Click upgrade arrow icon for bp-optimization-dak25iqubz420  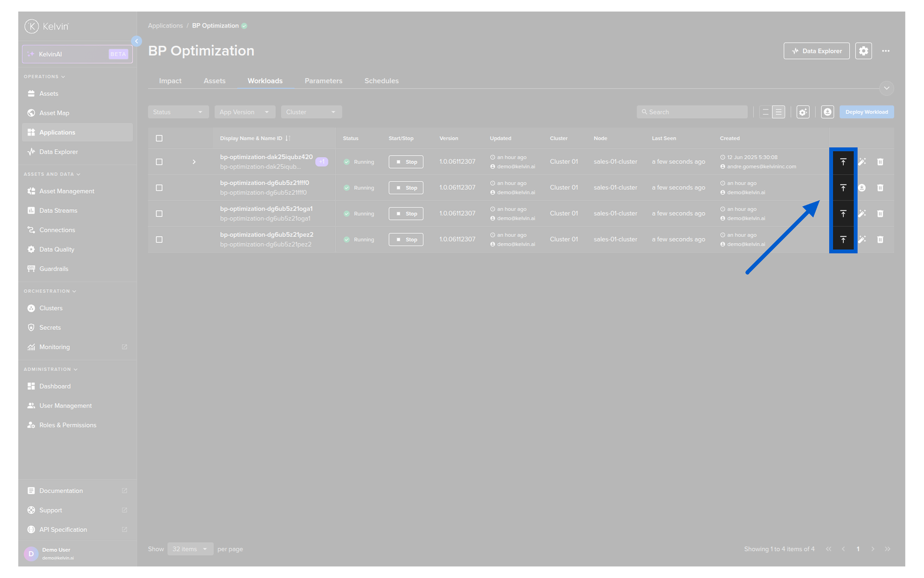pyautogui.click(x=843, y=162)
